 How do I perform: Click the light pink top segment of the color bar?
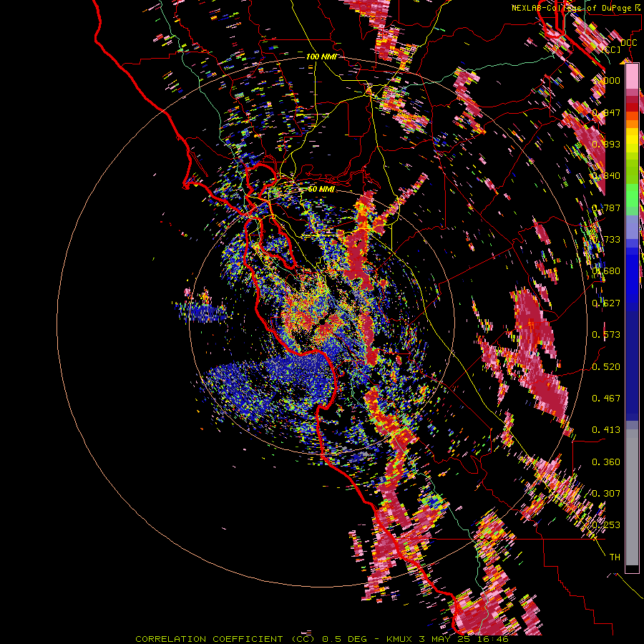pos(632,77)
